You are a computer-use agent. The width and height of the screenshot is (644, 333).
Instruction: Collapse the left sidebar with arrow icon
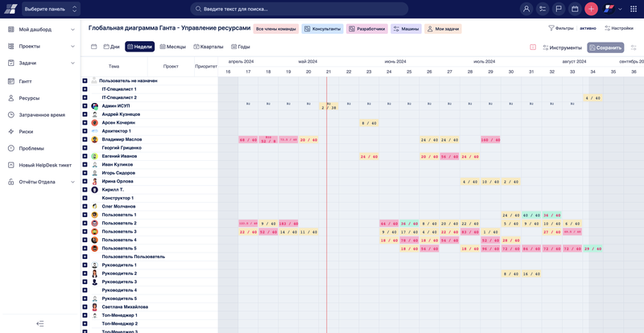pyautogui.click(x=40, y=323)
